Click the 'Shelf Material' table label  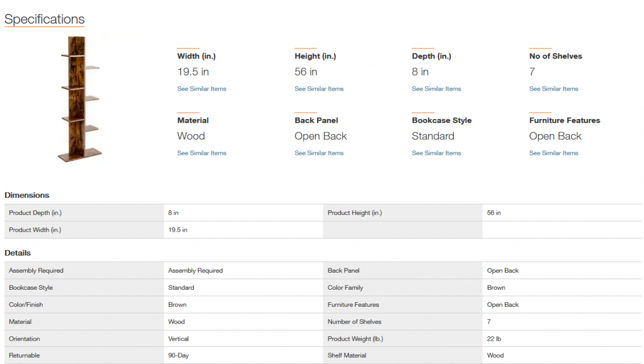point(347,355)
